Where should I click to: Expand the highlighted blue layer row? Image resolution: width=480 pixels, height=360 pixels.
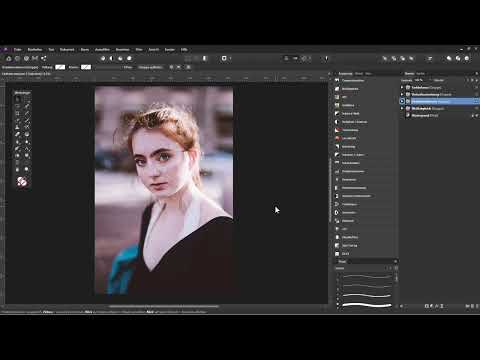(x=402, y=101)
